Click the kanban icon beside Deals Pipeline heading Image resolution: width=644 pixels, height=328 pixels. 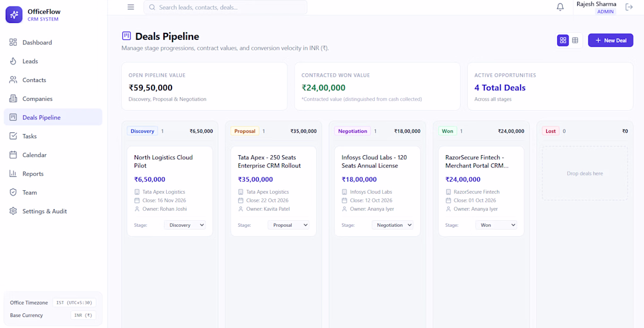pos(126,36)
